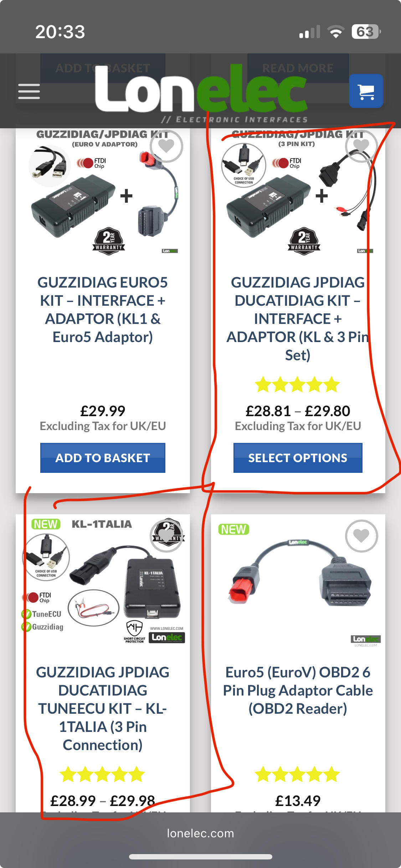Click star rating of 3 Pin Set kit
The width and height of the screenshot is (401, 868).
pos(298,385)
